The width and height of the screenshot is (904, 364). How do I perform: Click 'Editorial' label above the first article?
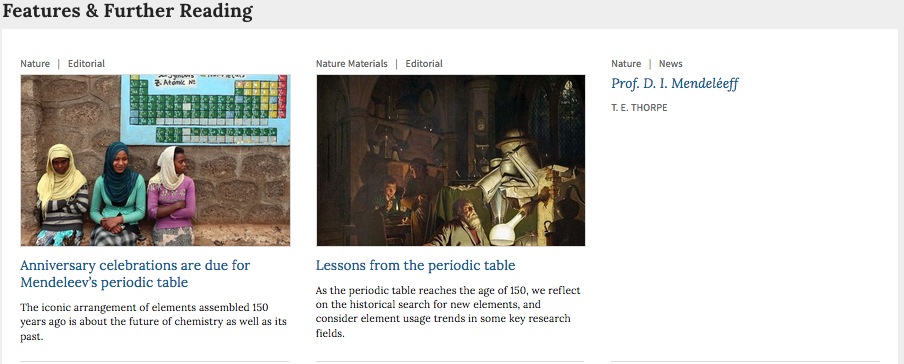pyautogui.click(x=86, y=63)
